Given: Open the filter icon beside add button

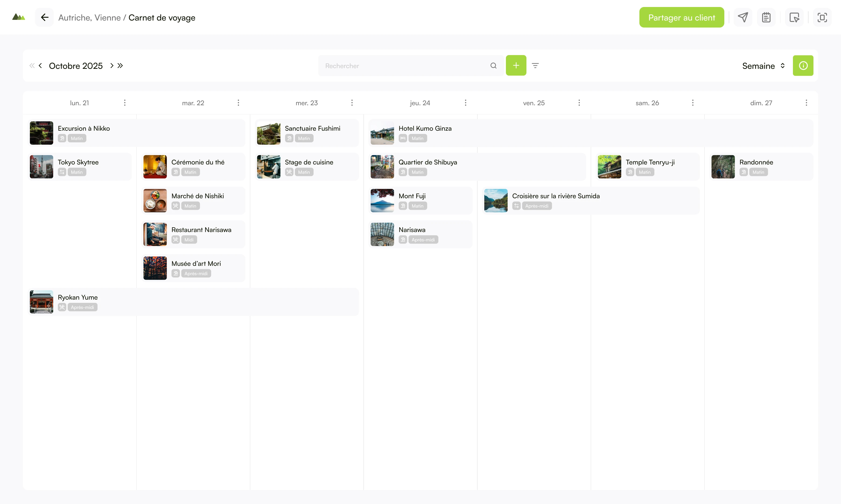Looking at the screenshot, I should point(535,66).
